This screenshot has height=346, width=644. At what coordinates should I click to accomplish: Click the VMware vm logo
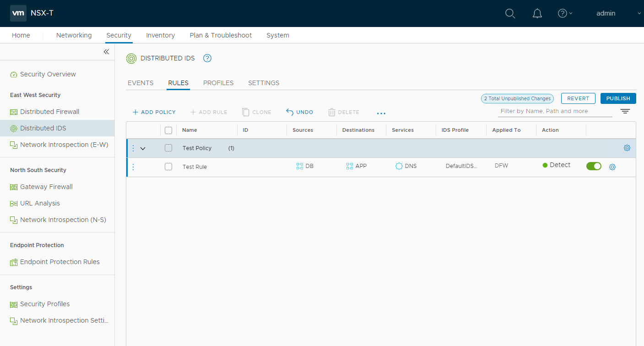18,13
